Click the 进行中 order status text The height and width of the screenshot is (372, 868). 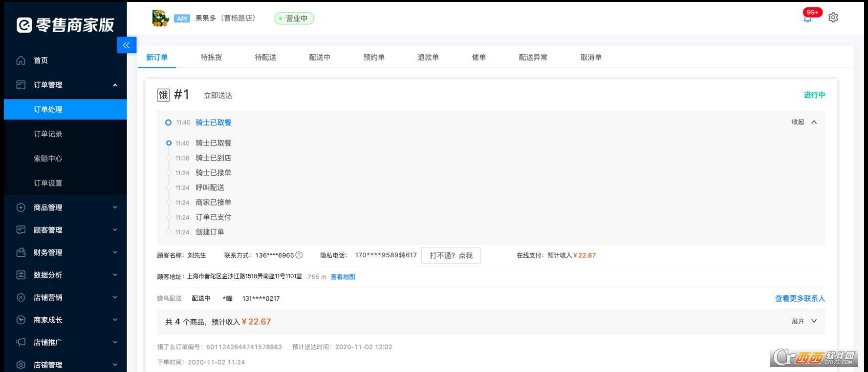point(814,95)
